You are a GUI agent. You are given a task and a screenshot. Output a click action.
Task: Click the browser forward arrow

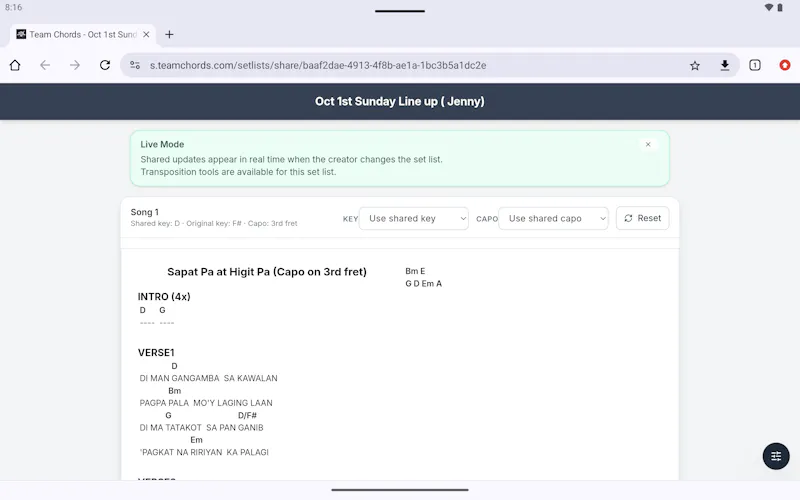click(74, 65)
